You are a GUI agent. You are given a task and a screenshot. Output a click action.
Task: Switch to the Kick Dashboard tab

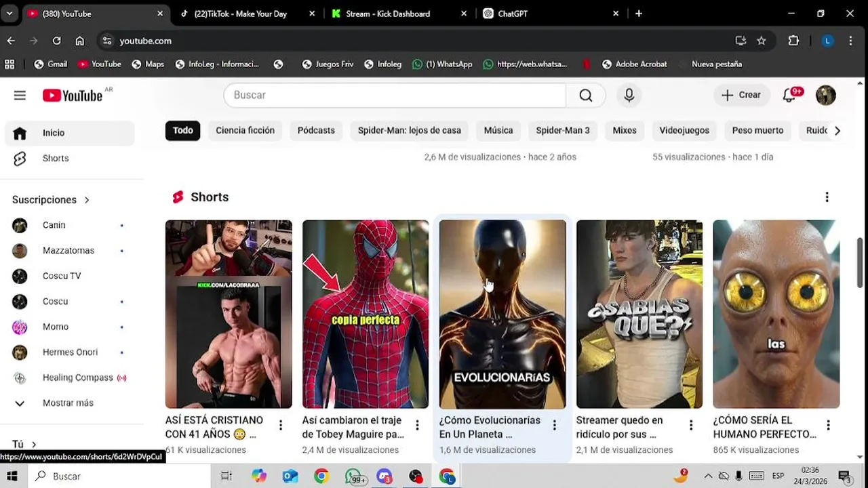click(399, 14)
